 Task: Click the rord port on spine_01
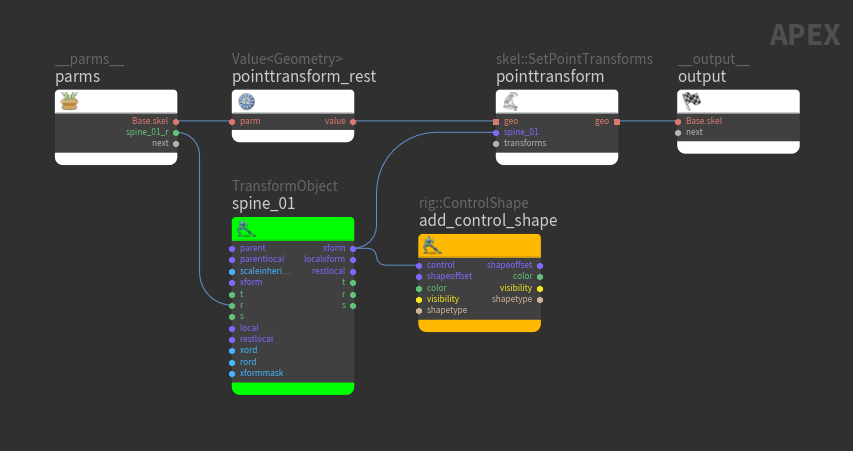[232, 362]
